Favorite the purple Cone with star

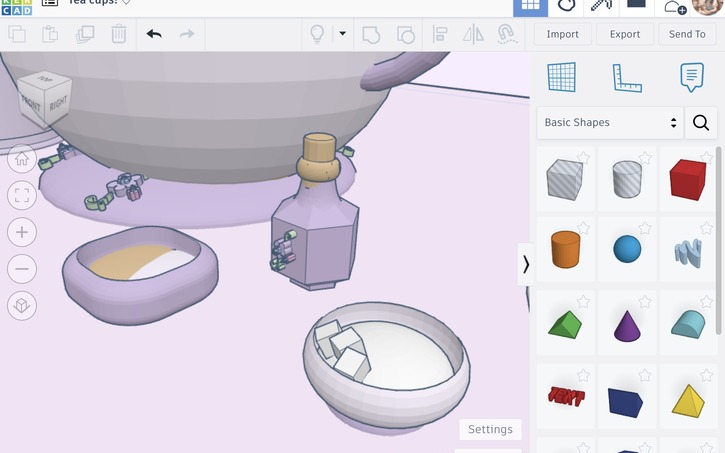tap(645, 301)
